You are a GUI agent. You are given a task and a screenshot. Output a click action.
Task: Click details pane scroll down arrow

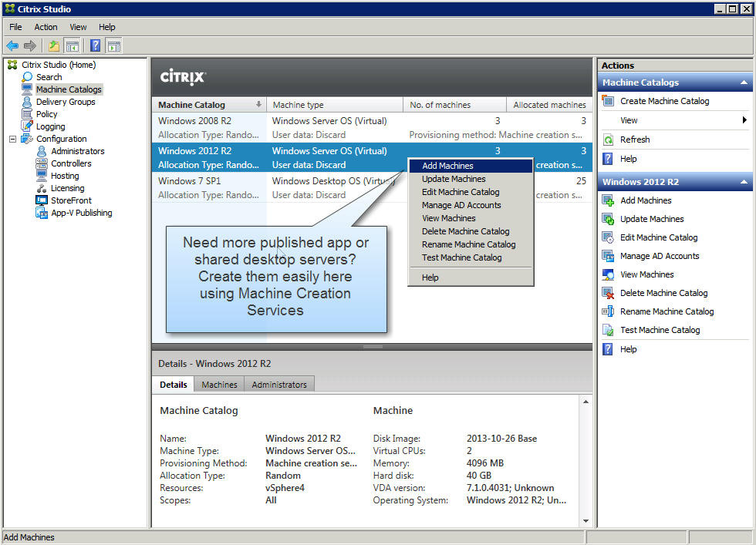586,521
